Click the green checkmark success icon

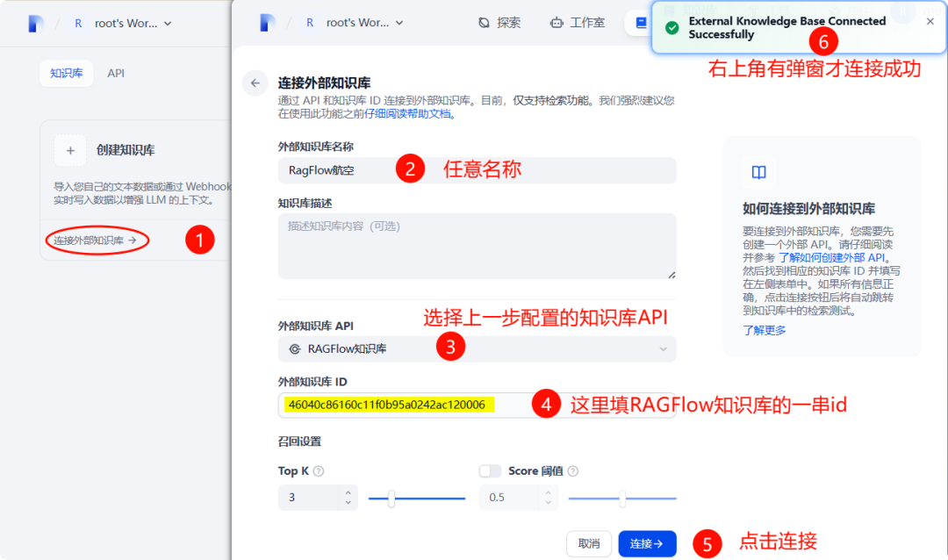click(671, 28)
